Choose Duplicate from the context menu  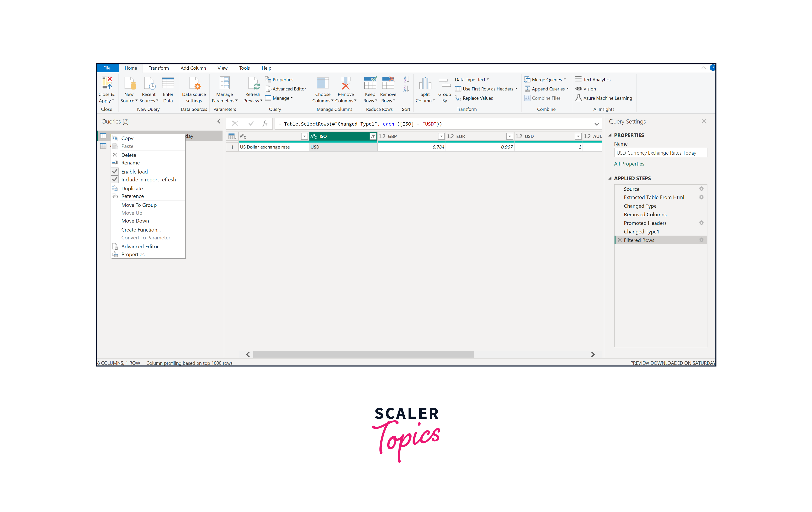tap(132, 188)
